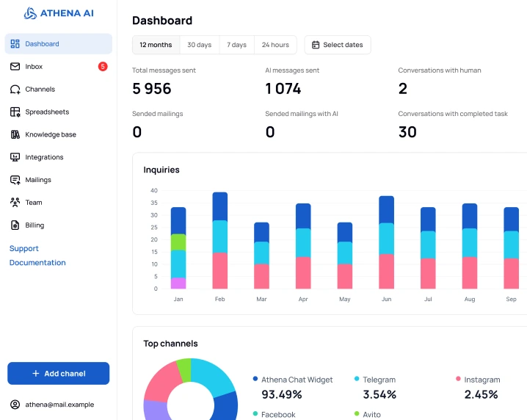The image size is (527, 420).
Task: Switch to the 7 days range
Action: (x=236, y=45)
